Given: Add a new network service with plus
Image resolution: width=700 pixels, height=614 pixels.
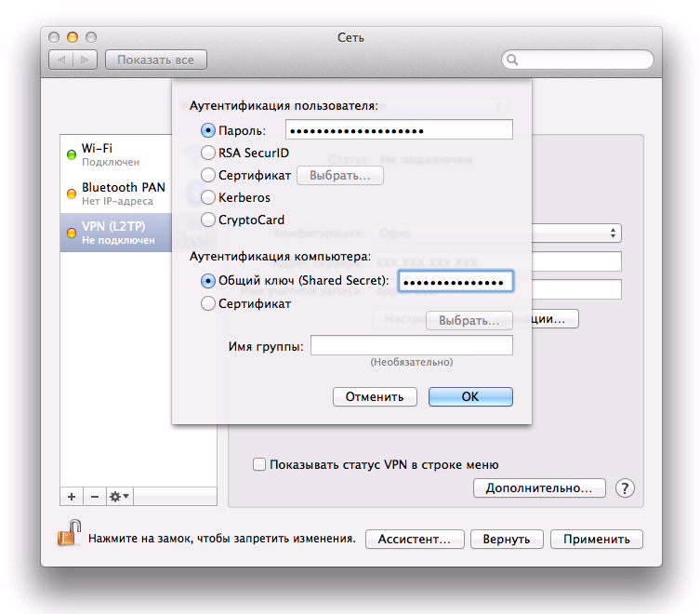Looking at the screenshot, I should (x=72, y=497).
